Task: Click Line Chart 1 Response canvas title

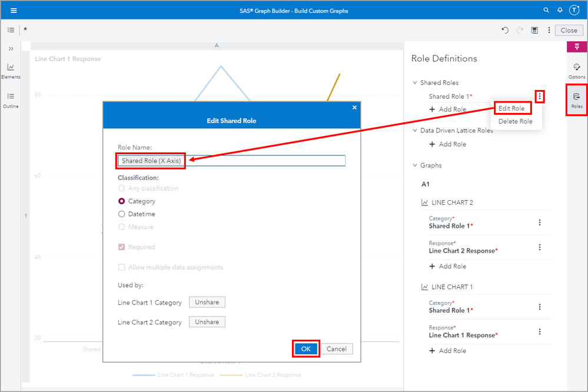Action: point(68,59)
